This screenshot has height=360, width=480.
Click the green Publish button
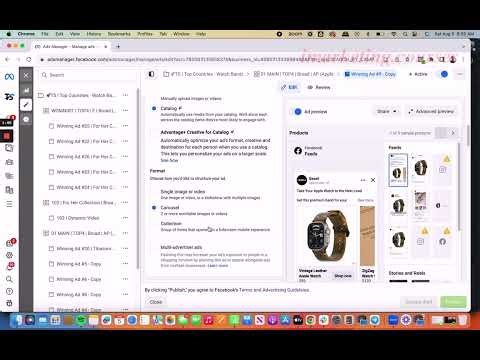(453, 302)
